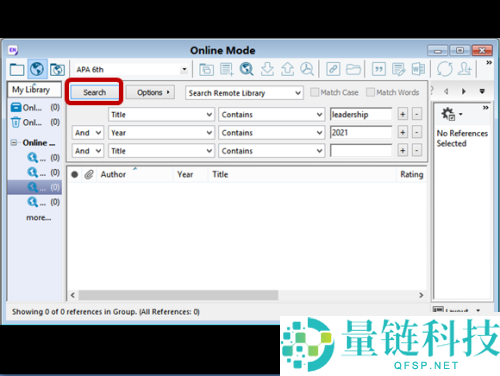
Task: Click the Open Link toolbar icon
Action: point(333,69)
